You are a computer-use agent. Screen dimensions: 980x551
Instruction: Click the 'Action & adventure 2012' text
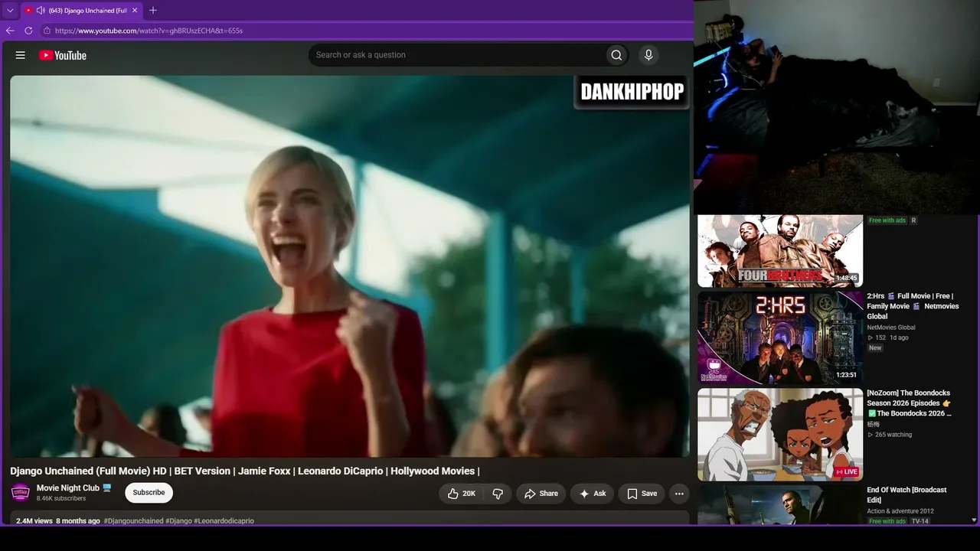900,511
